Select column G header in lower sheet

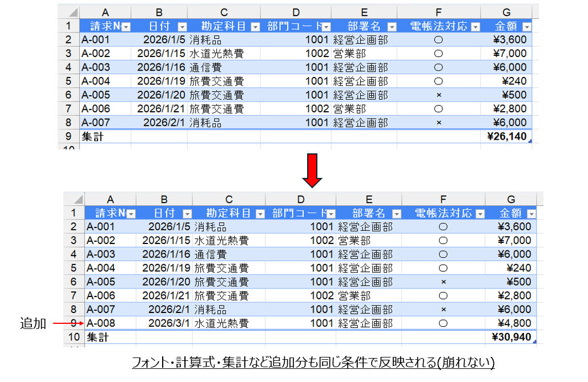(511, 199)
